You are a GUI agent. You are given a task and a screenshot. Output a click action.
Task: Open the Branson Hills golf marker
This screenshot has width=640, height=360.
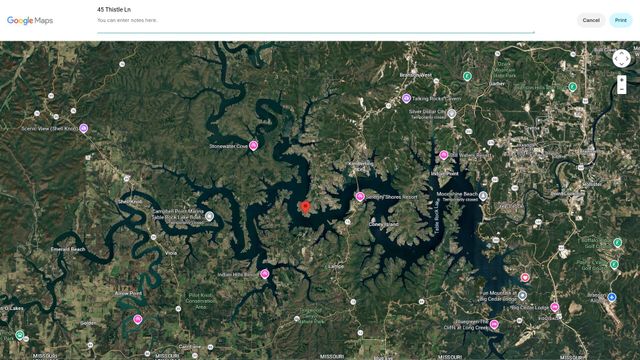pyautogui.click(x=573, y=87)
